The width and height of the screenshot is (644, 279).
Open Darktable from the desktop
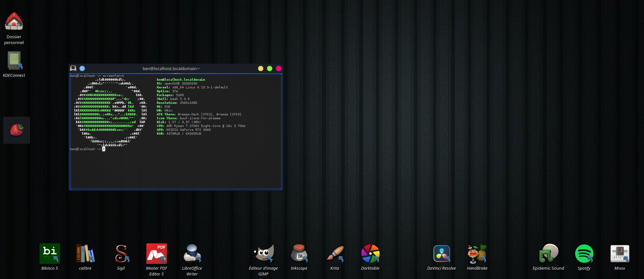370,254
